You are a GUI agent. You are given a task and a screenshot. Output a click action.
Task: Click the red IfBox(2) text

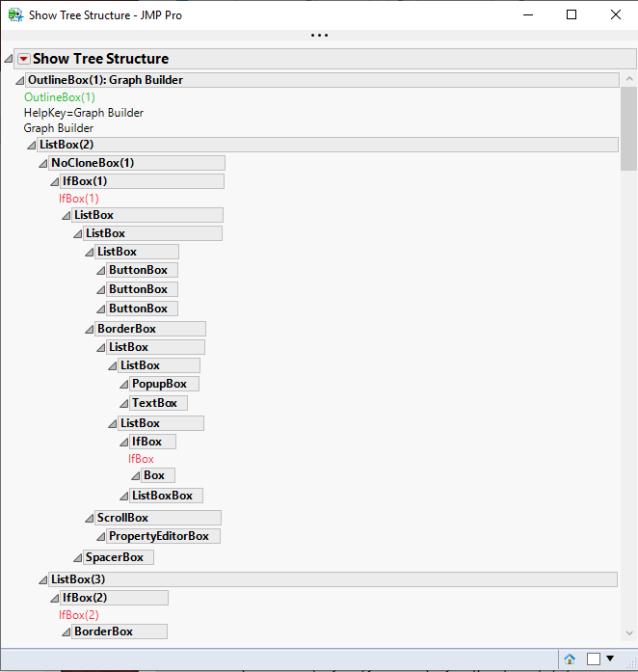pyautogui.click(x=79, y=615)
